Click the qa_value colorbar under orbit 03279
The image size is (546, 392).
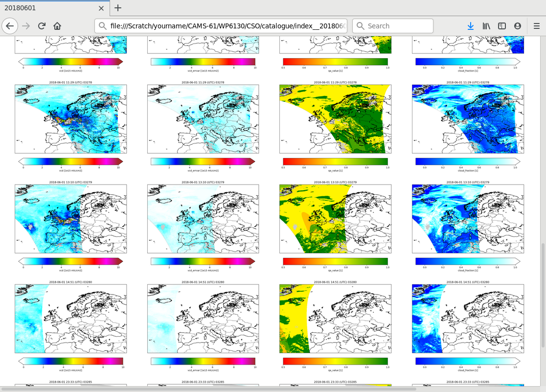coord(335,261)
